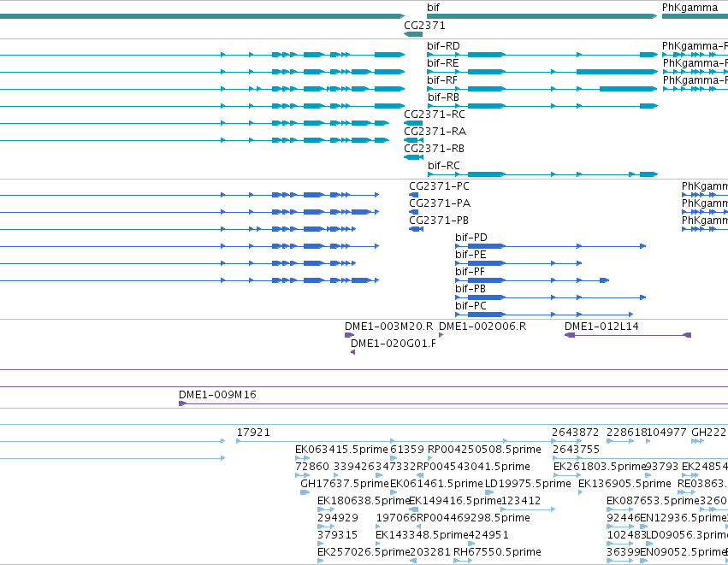The height and width of the screenshot is (565, 728).
Task: Click the DME1-002O06.R clone label
Action: (x=482, y=327)
